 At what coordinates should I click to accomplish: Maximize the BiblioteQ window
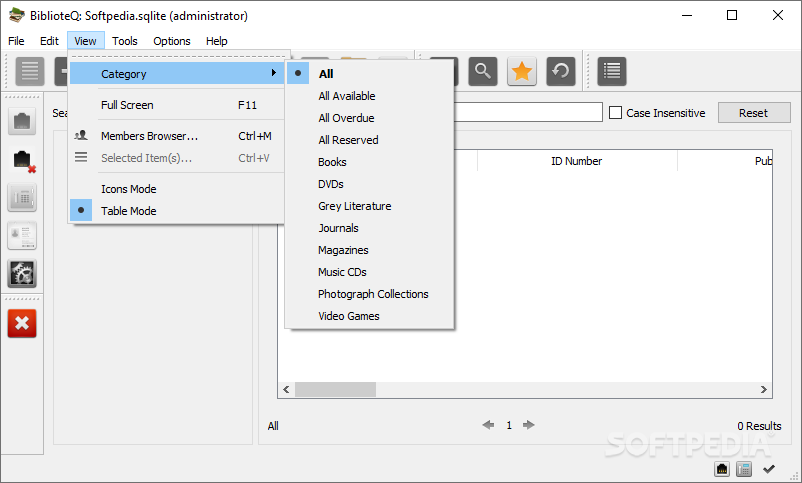pos(732,15)
